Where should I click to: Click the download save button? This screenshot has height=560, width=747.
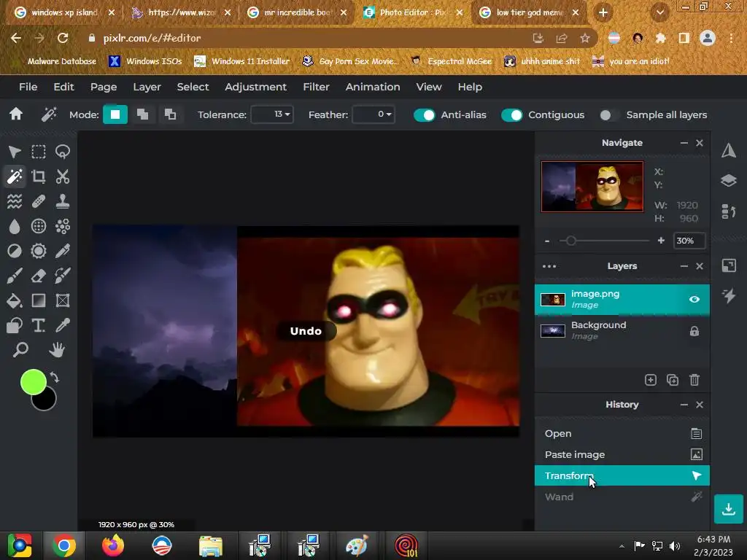coord(729,509)
